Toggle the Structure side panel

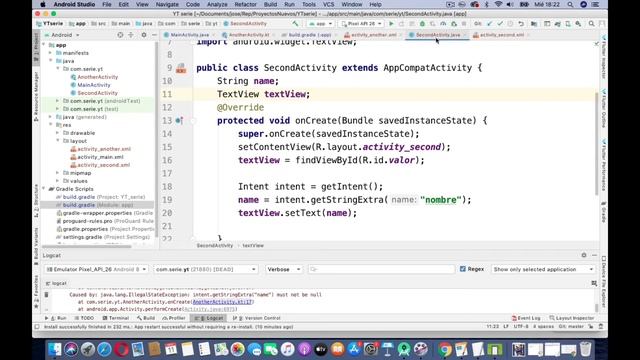[x=36, y=201]
